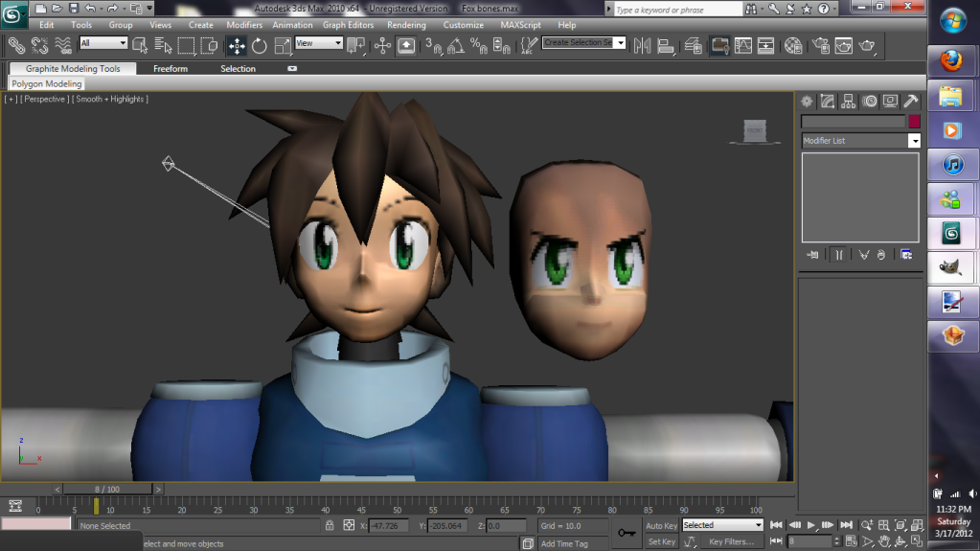This screenshot has height=551, width=980.
Task: Pick Rectangular Selection Region tool
Action: 186,46
